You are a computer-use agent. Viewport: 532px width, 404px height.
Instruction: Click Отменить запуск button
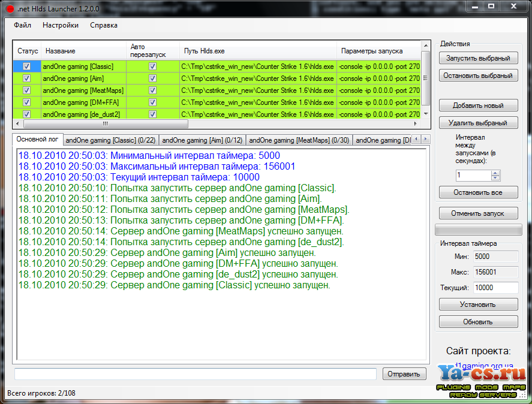pyautogui.click(x=479, y=213)
